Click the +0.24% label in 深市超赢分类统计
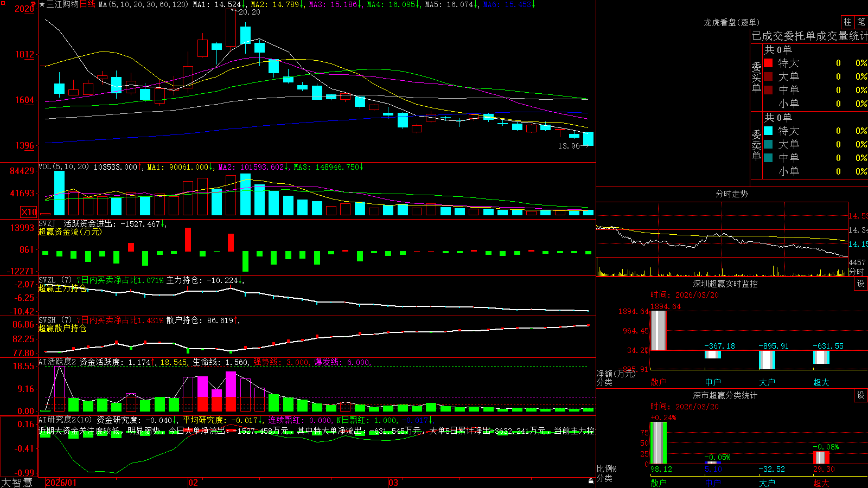868x488 pixels. pyautogui.click(x=663, y=418)
